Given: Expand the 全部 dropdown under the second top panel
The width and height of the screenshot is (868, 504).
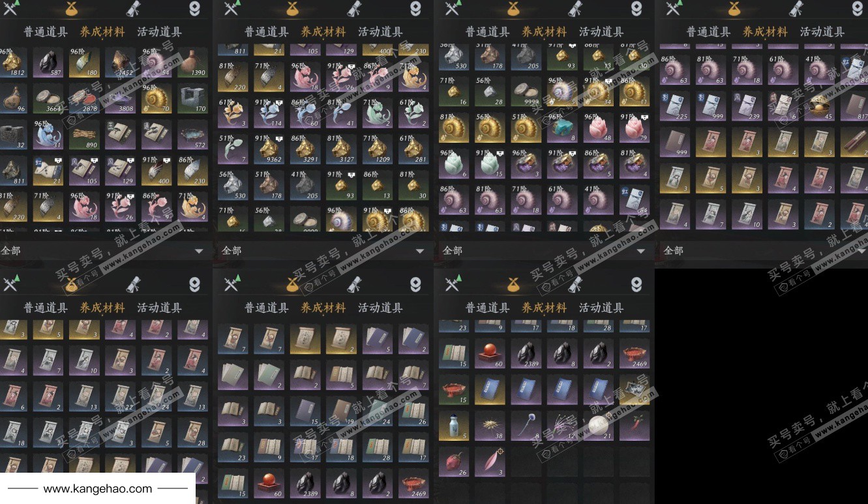Looking at the screenshot, I should tap(324, 250).
